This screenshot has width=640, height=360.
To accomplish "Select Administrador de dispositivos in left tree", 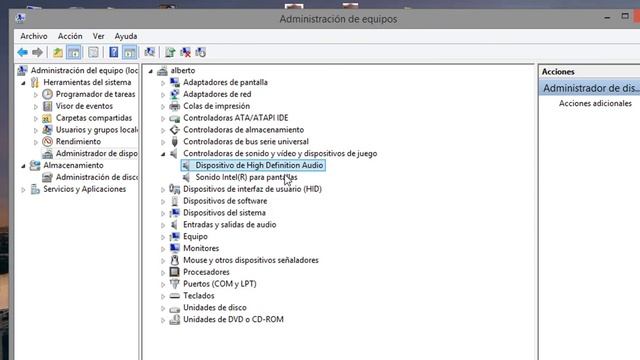I will (97, 153).
